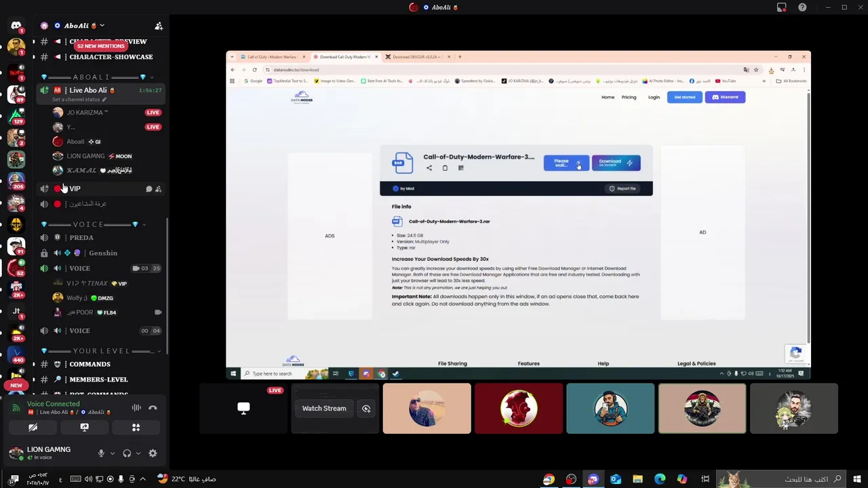Invite people via AboAli header icon
Image resolution: width=868 pixels, height=488 pixels.
[x=159, y=26]
